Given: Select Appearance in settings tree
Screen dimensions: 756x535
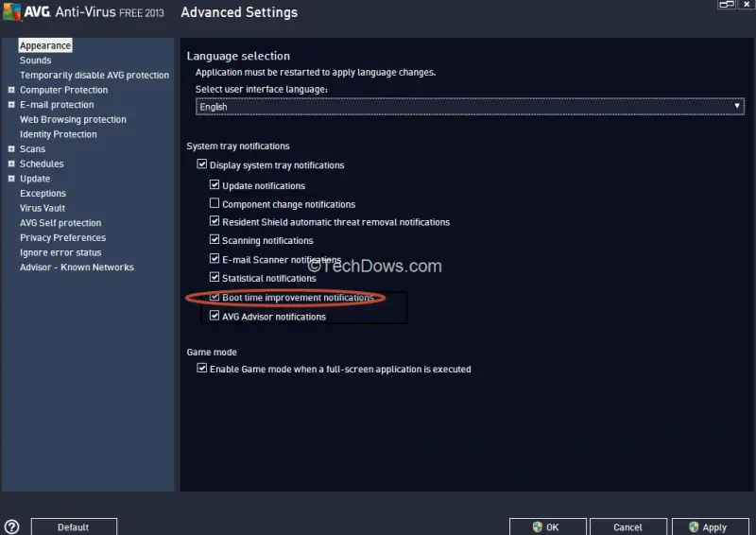Looking at the screenshot, I should [x=45, y=45].
